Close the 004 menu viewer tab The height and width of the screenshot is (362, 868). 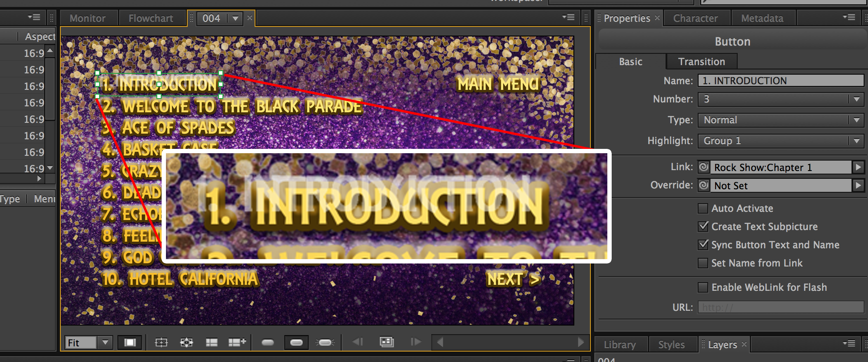tap(250, 18)
